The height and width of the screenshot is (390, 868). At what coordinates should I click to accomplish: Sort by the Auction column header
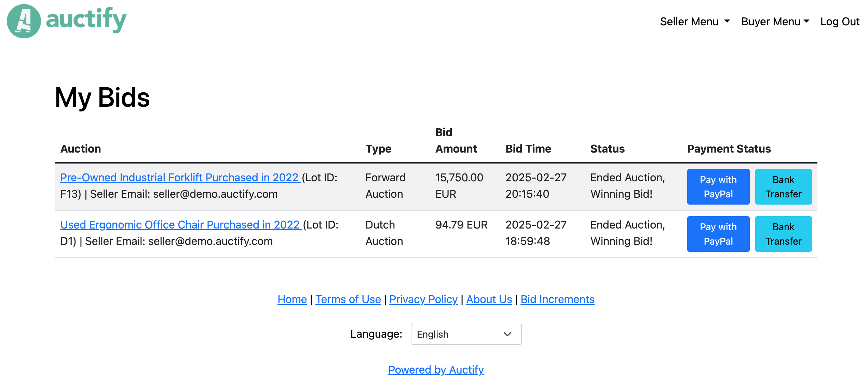[81, 148]
